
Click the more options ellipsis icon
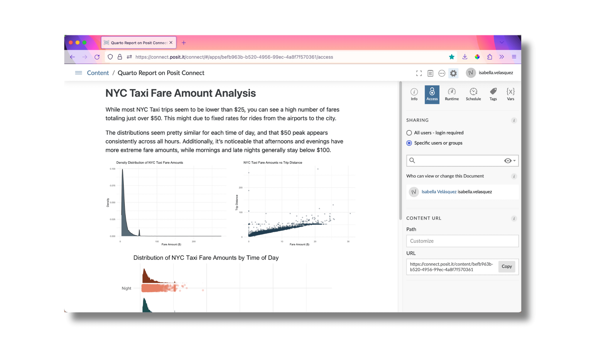click(442, 72)
